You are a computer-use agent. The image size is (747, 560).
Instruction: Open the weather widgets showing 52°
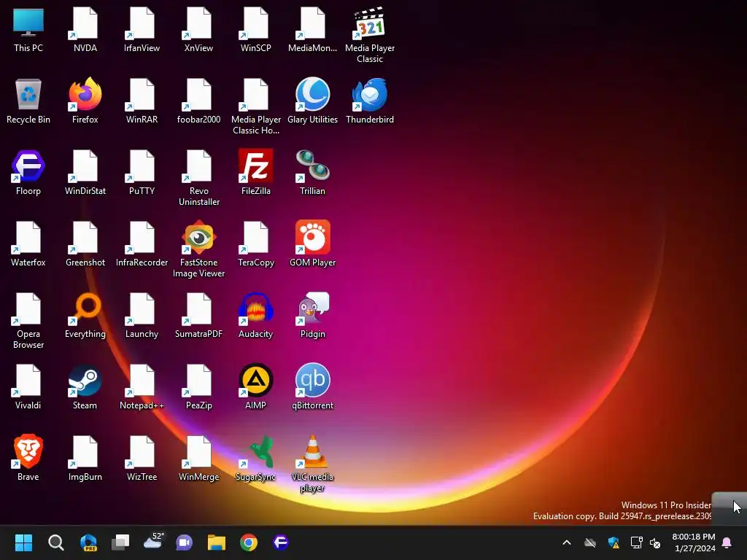[x=153, y=542]
